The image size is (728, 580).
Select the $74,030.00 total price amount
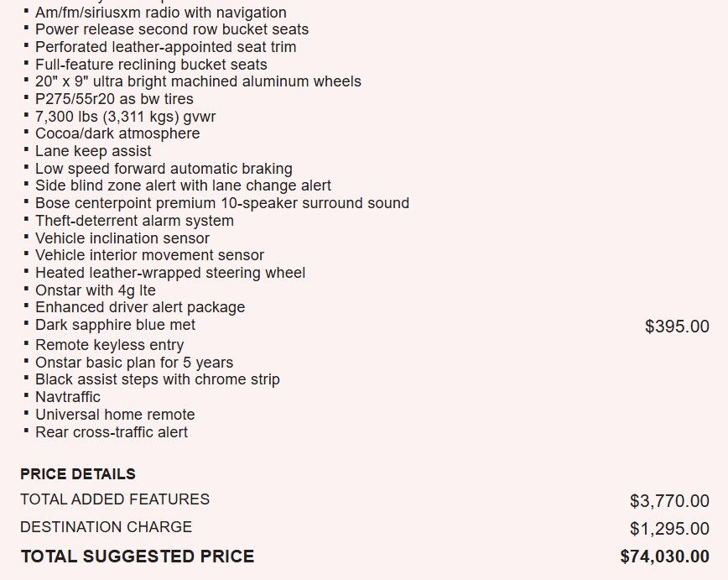[x=664, y=556]
